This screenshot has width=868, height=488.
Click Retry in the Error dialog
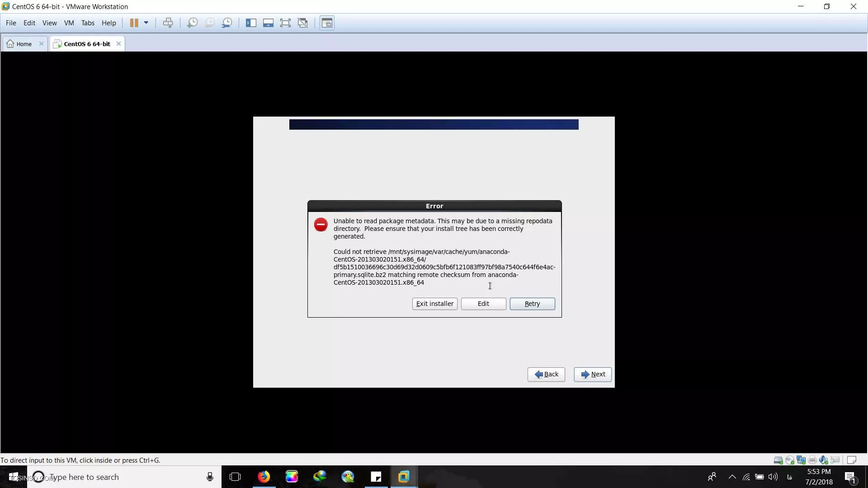pyautogui.click(x=532, y=304)
